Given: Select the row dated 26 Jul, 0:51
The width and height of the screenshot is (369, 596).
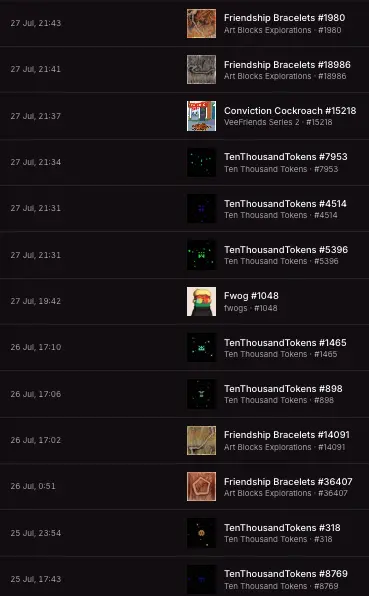Looking at the screenshot, I should tap(184, 487).
